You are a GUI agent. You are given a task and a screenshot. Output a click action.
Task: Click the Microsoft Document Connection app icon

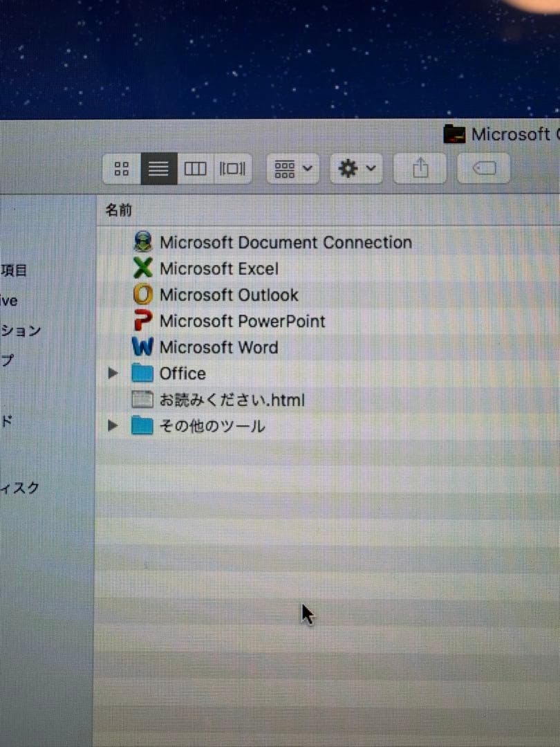click(x=142, y=242)
